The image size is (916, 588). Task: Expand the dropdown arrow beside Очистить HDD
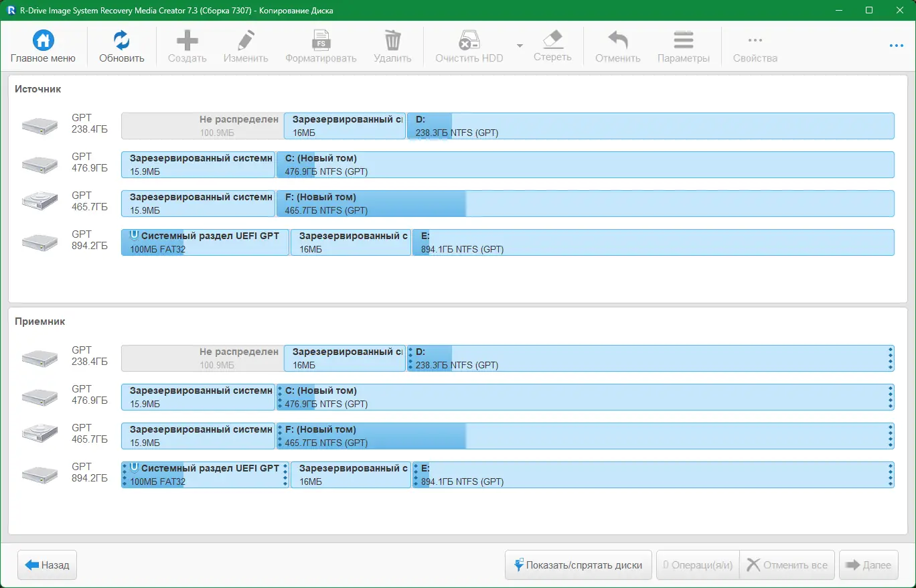coord(520,46)
